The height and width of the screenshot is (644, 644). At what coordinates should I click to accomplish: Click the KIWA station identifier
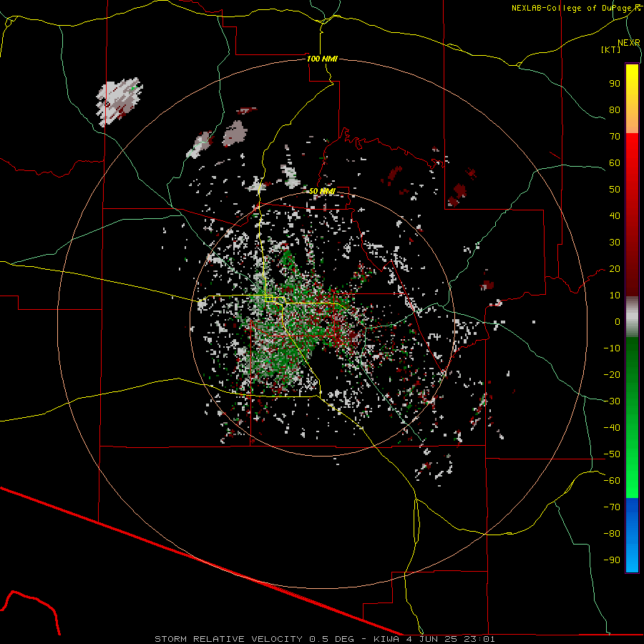click(386, 639)
